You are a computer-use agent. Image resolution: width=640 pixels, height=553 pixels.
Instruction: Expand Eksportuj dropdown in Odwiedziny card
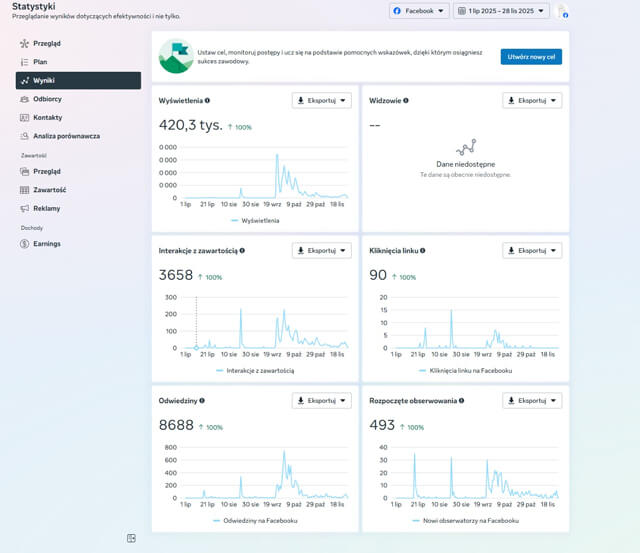click(x=321, y=401)
